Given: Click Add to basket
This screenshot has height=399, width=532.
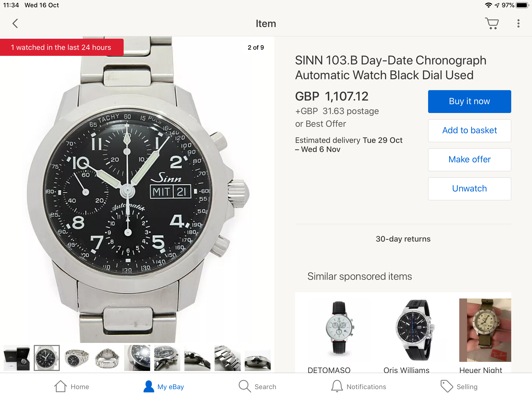Looking at the screenshot, I should tap(469, 130).
